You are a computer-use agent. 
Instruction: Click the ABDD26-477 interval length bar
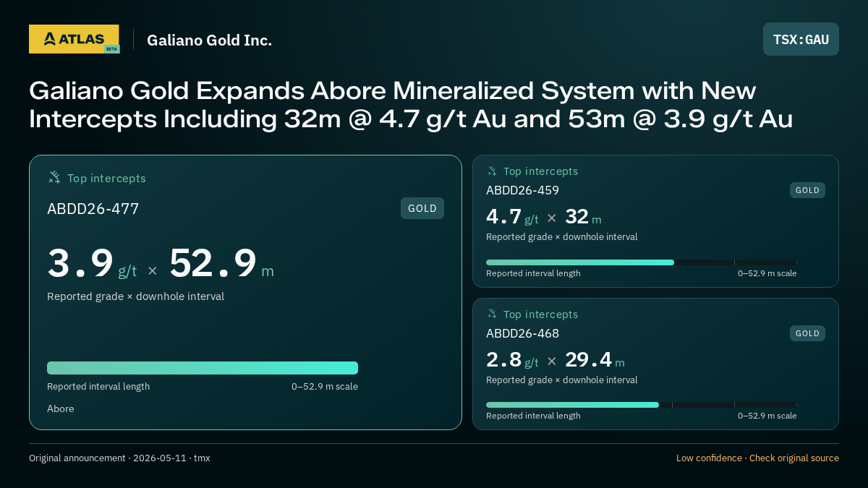pyautogui.click(x=203, y=368)
